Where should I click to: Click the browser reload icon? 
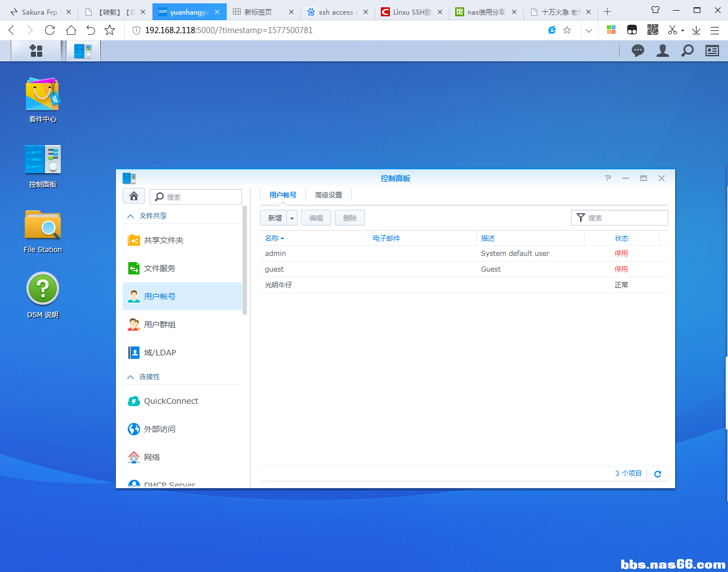(x=50, y=30)
